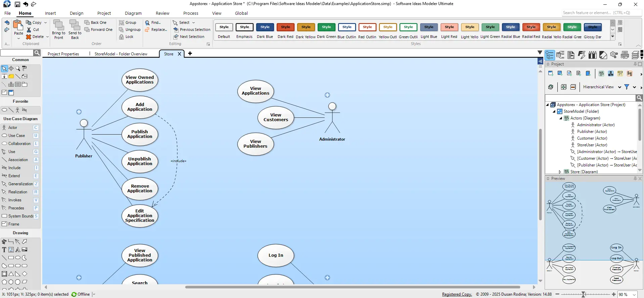Click the Previous Selection button
The height and width of the screenshot is (298, 644).
(192, 30)
